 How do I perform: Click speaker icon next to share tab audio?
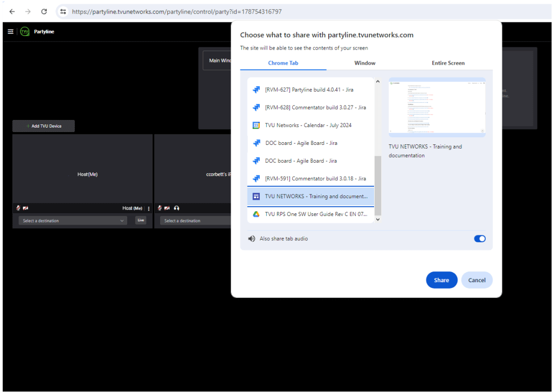[251, 239]
